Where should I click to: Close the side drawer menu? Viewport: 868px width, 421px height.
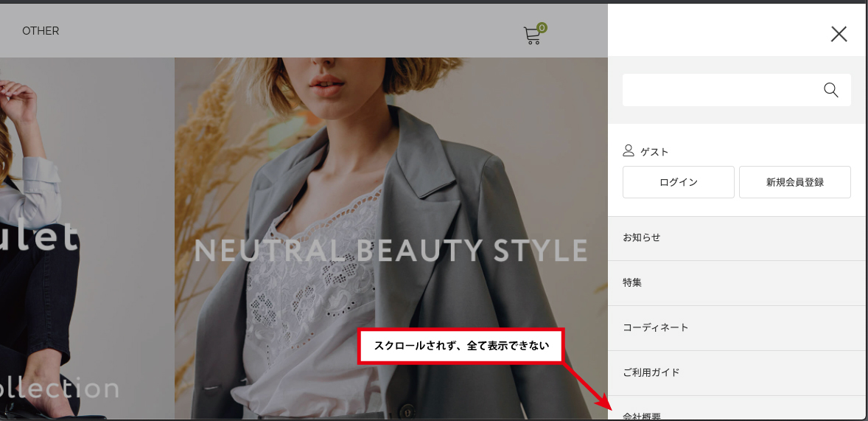tap(839, 34)
